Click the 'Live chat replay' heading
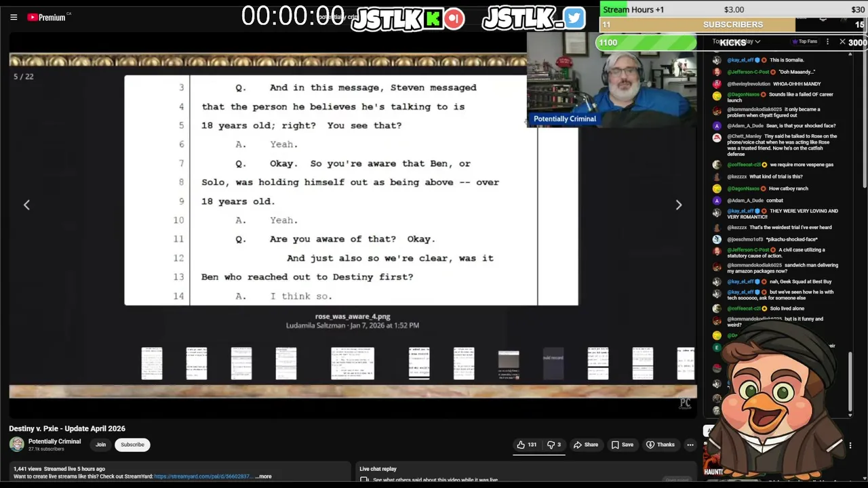 378,469
